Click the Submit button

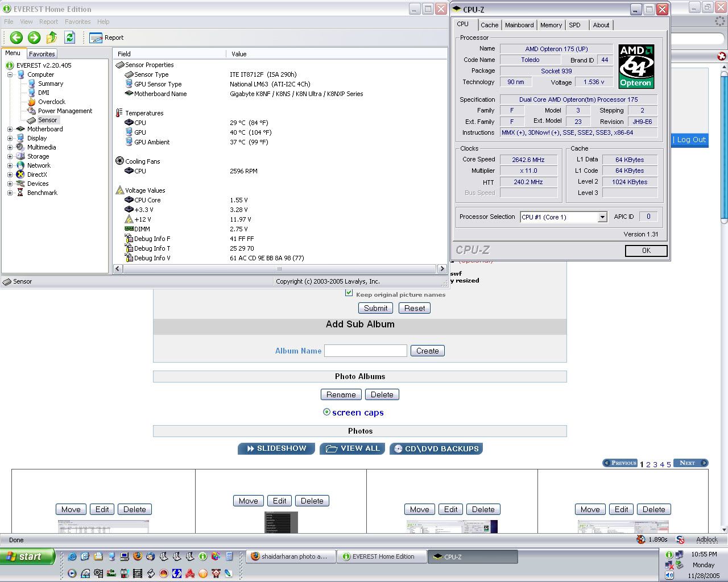coord(375,308)
